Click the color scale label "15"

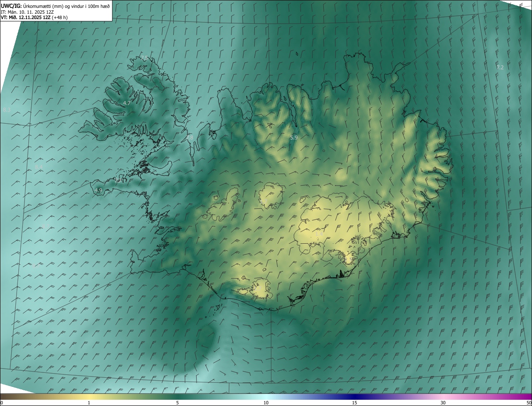click(355, 403)
